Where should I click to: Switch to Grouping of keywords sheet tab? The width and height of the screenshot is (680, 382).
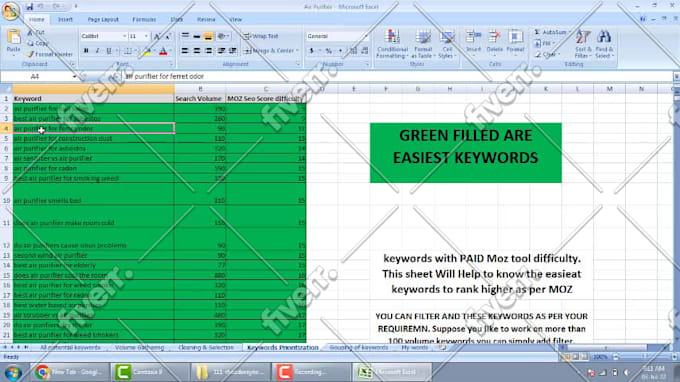(x=359, y=348)
